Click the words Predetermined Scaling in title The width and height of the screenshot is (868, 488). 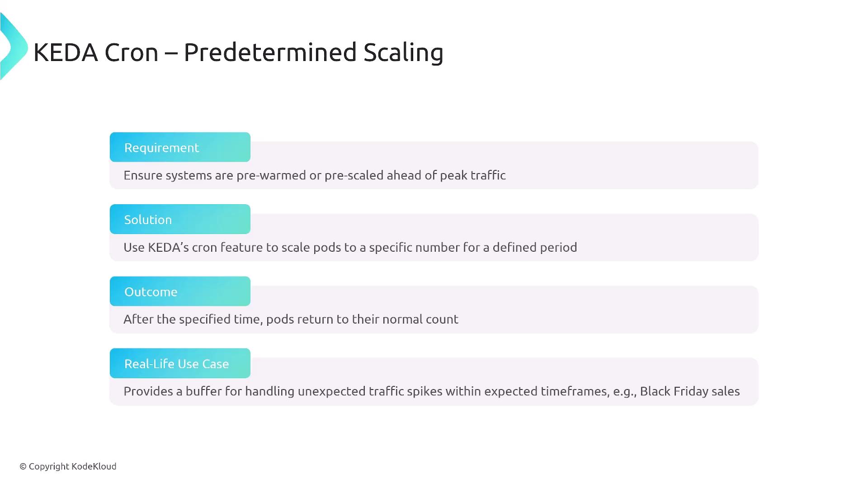(x=313, y=52)
